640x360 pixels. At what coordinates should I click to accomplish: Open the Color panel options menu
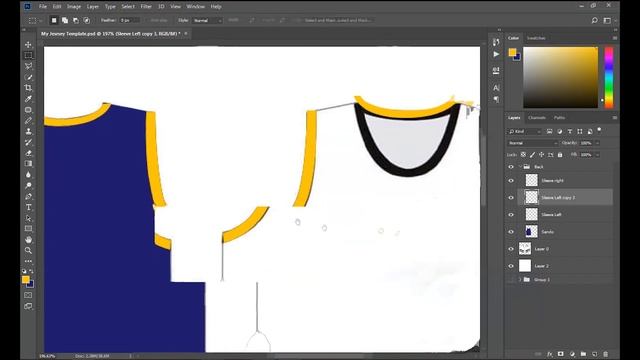pyautogui.click(x=615, y=38)
